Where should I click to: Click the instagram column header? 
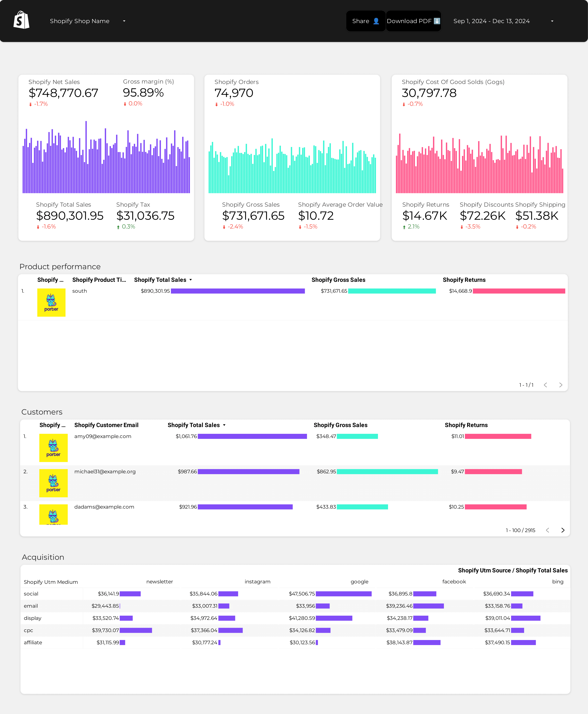click(x=257, y=582)
